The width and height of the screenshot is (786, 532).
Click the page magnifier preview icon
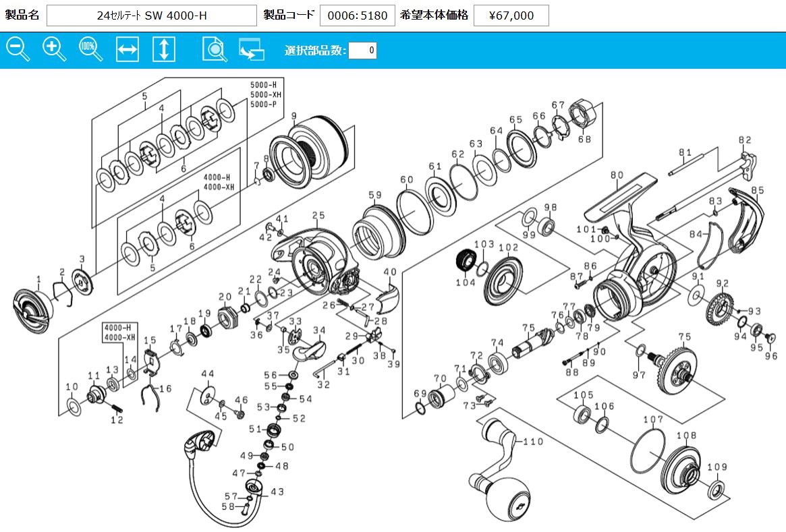[x=214, y=50]
